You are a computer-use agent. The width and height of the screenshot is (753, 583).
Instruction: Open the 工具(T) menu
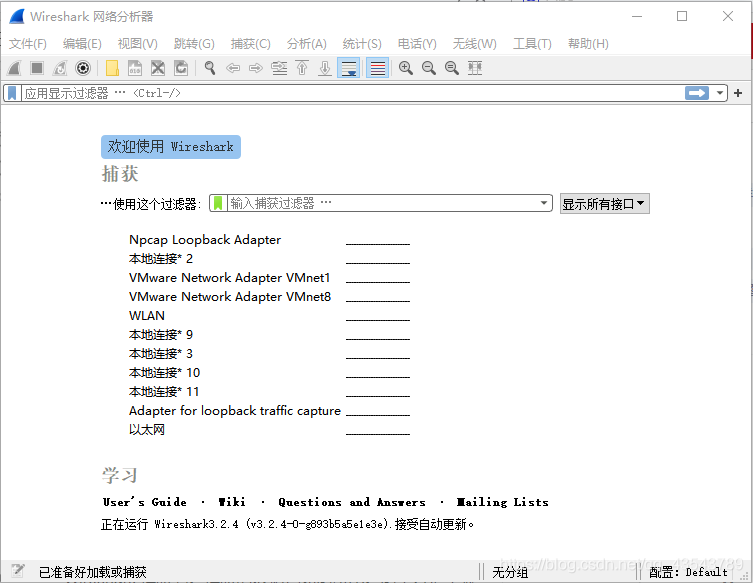click(532, 44)
